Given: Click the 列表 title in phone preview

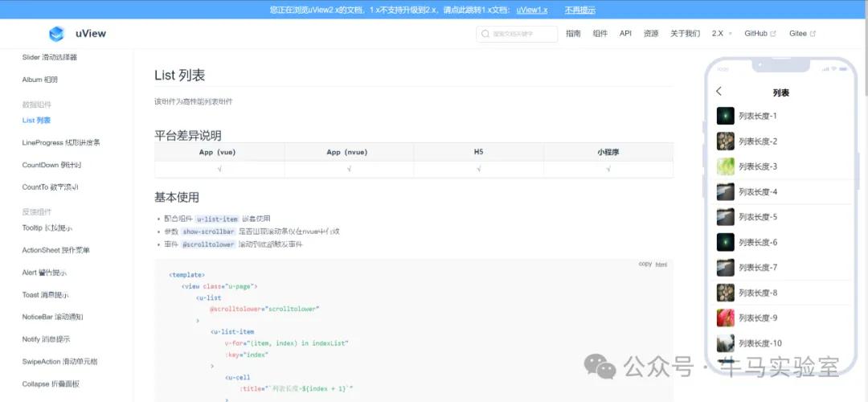Looking at the screenshot, I should [781, 93].
